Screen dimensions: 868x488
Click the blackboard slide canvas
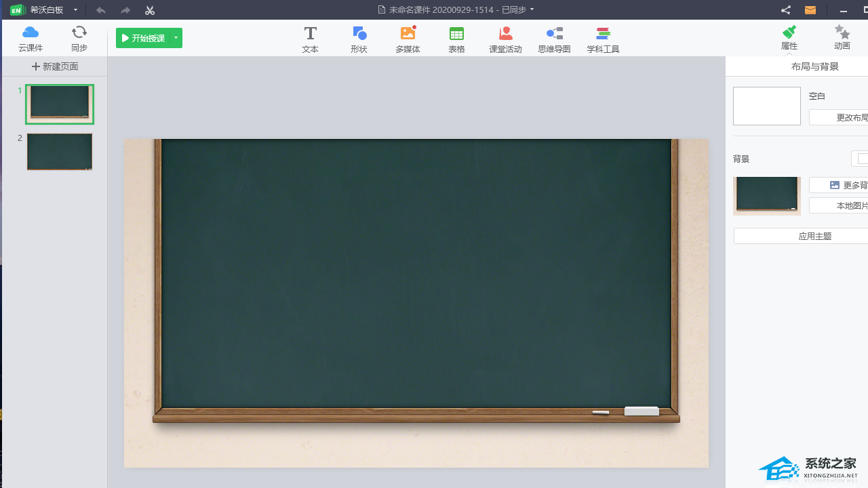(x=416, y=303)
